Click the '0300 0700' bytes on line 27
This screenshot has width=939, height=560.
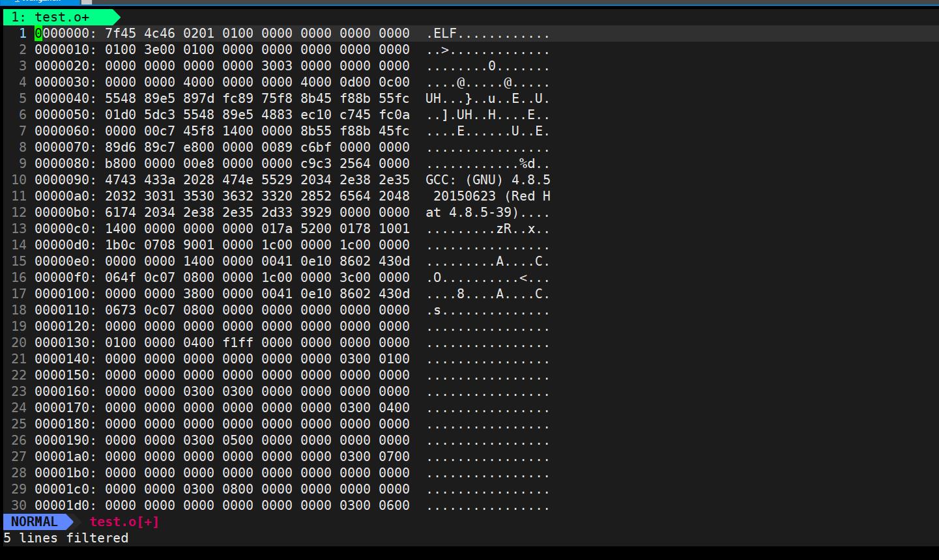coord(375,456)
